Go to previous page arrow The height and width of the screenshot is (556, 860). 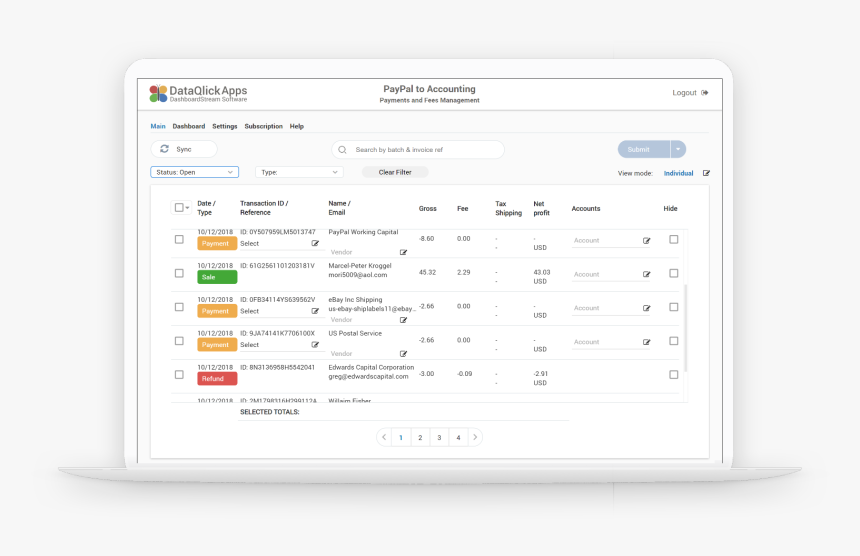(384, 437)
